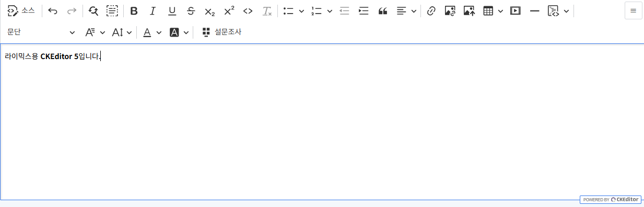
Task: Increase indent of the paragraph
Action: point(364,10)
